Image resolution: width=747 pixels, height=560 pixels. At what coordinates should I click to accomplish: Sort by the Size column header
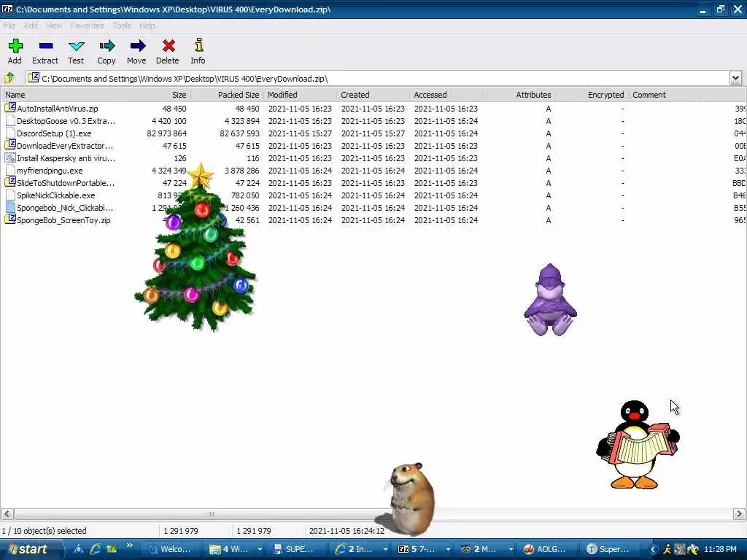(x=155, y=95)
